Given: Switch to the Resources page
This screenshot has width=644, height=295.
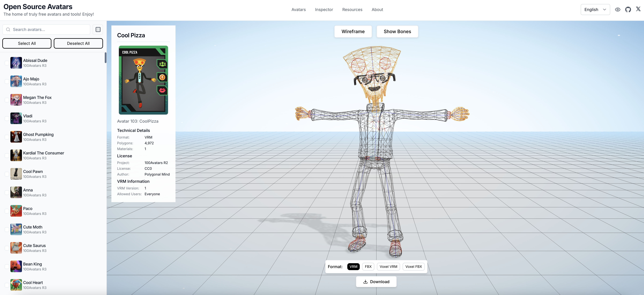Looking at the screenshot, I should 352,10.
